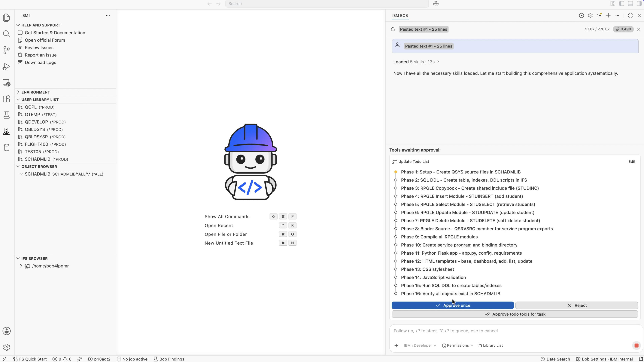
Task: Click Date Search in status bar
Action: [x=555, y=359]
